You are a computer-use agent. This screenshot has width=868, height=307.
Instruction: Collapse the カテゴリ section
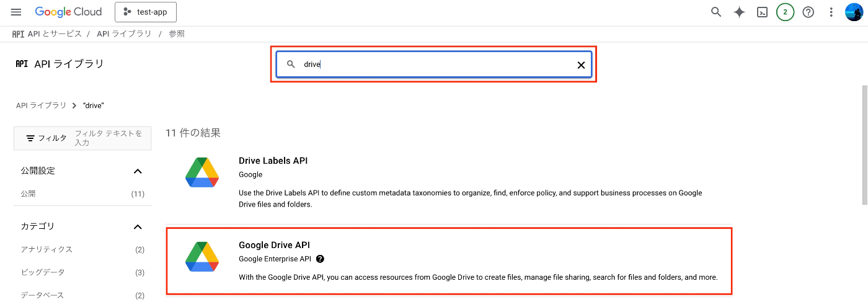coord(138,227)
